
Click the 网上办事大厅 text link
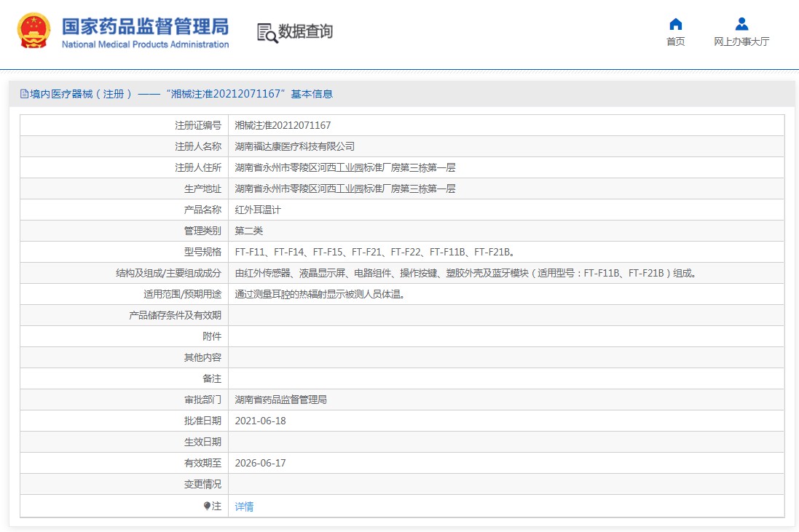(x=741, y=41)
